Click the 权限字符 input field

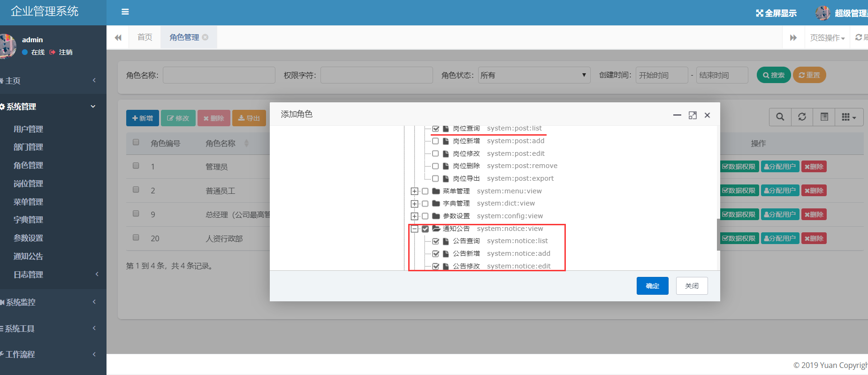point(377,75)
